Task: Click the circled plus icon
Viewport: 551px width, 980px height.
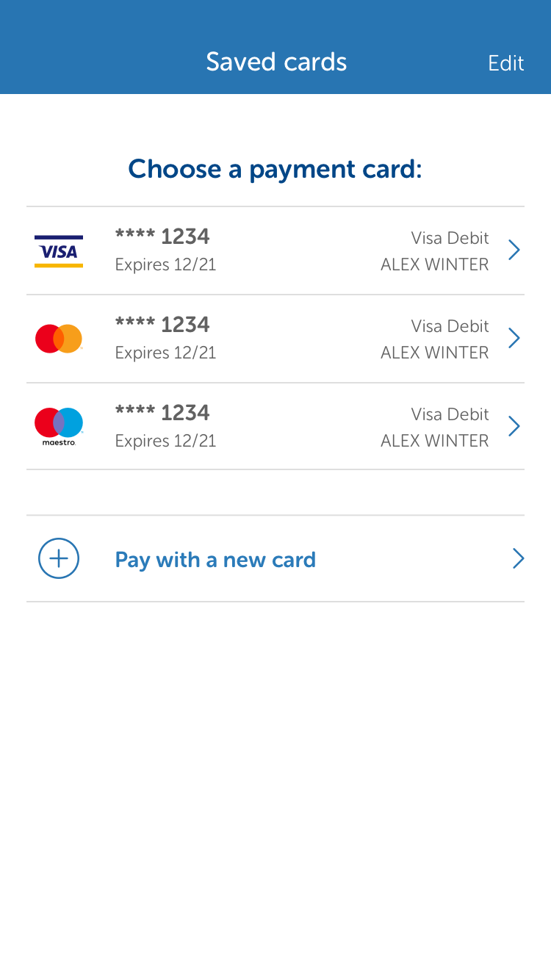Action: click(x=59, y=558)
